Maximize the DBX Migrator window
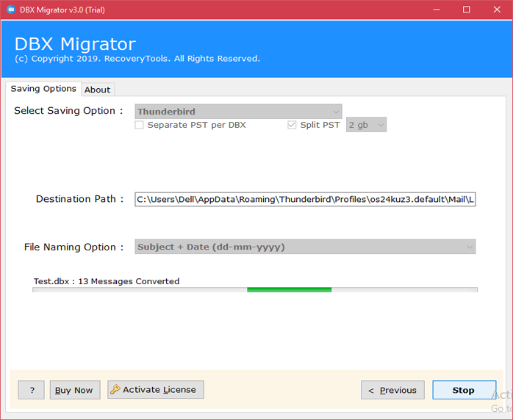 coord(467,10)
